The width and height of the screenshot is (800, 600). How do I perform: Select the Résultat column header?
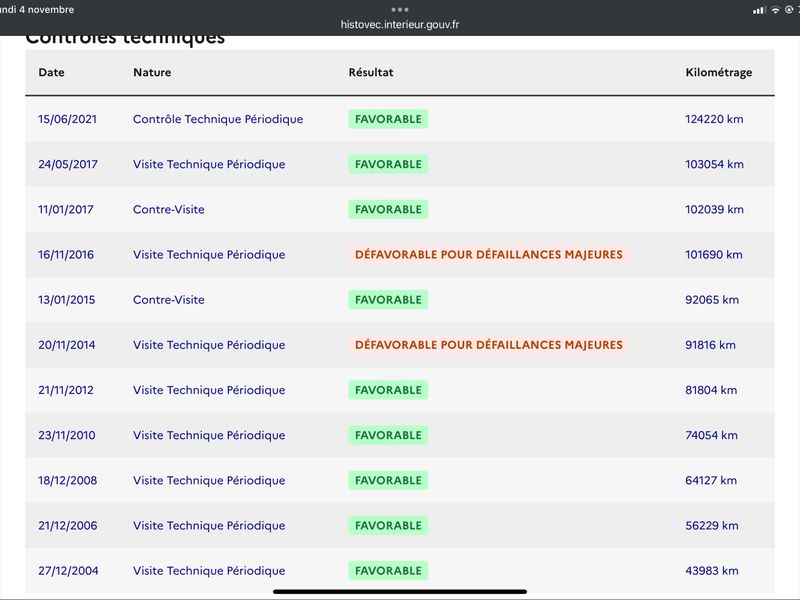click(x=371, y=72)
